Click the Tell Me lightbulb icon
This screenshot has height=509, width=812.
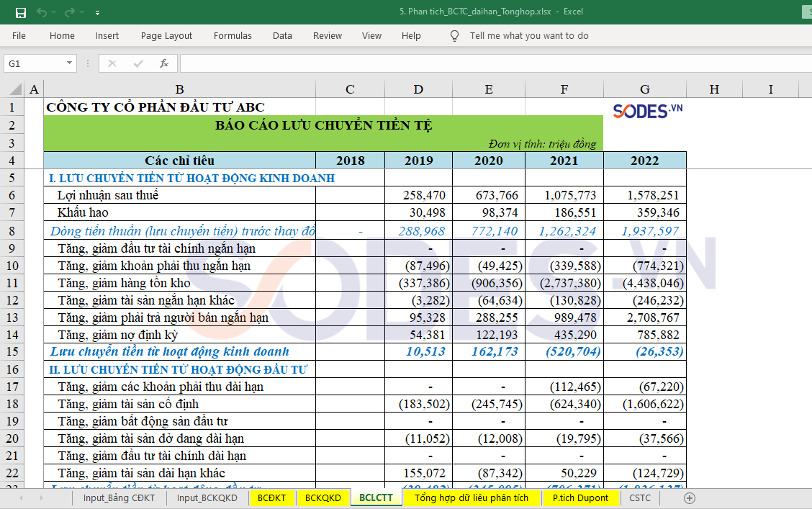454,36
